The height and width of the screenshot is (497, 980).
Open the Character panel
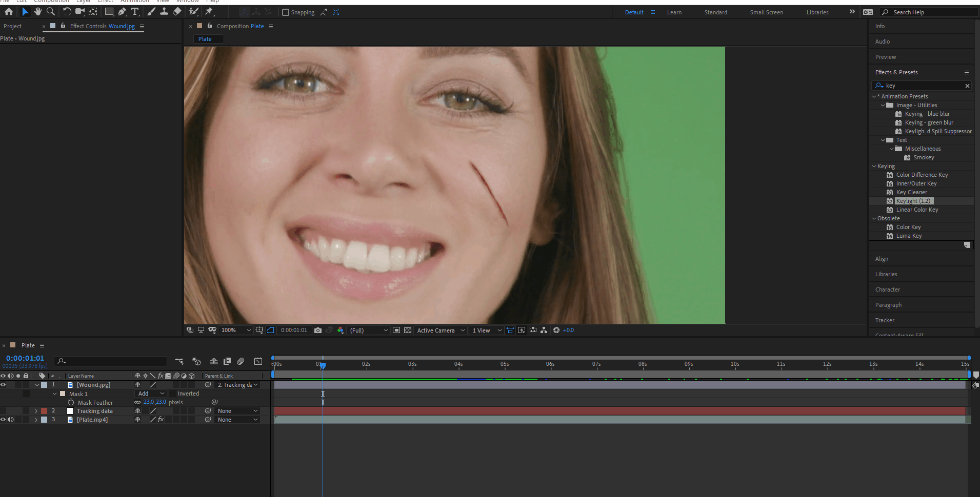887,289
